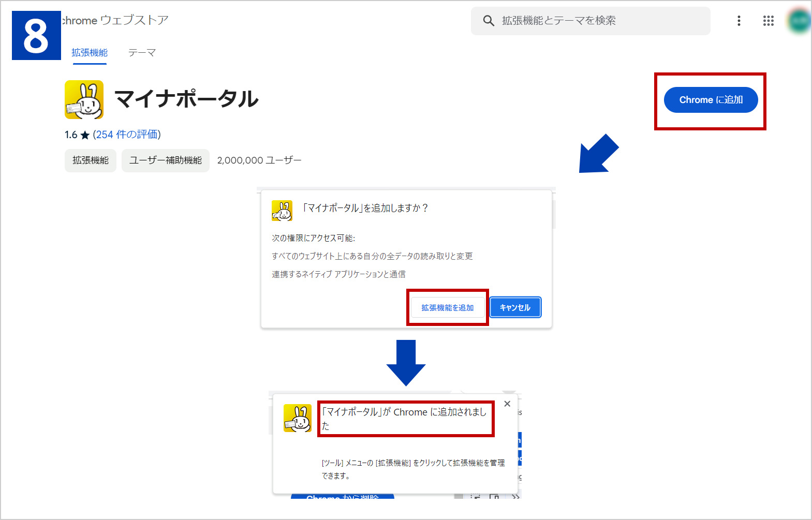
Task: Switch to the テーマ tab
Action: 142,53
